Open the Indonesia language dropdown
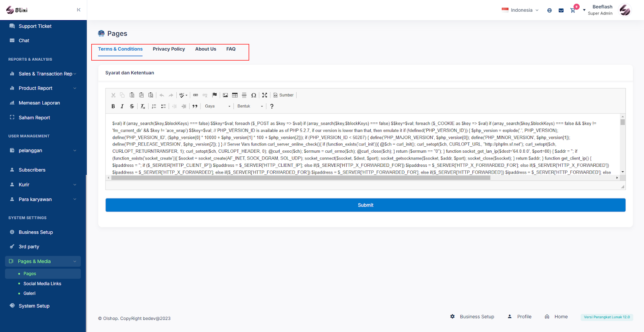The width and height of the screenshot is (644, 332). click(520, 10)
